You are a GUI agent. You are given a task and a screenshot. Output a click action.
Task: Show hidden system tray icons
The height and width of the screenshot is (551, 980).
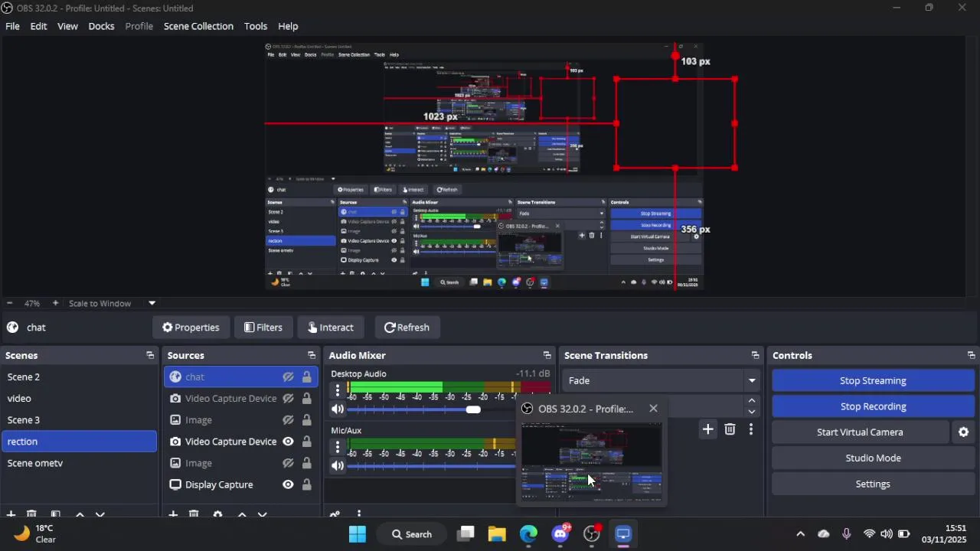[800, 534]
